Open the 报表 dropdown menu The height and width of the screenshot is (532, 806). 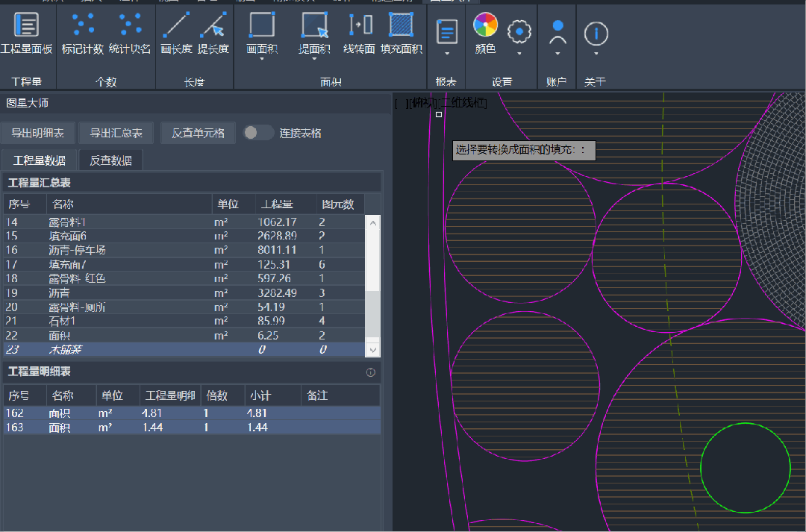[x=447, y=37]
